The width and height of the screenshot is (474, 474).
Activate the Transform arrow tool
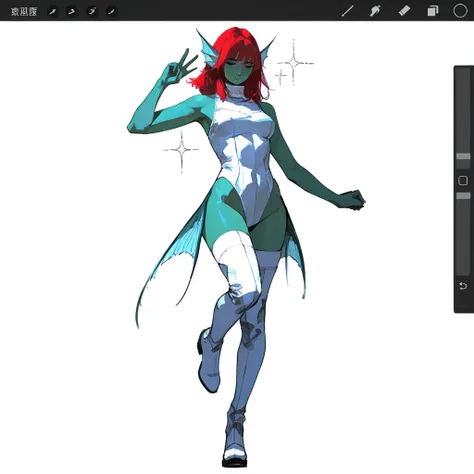point(111,12)
